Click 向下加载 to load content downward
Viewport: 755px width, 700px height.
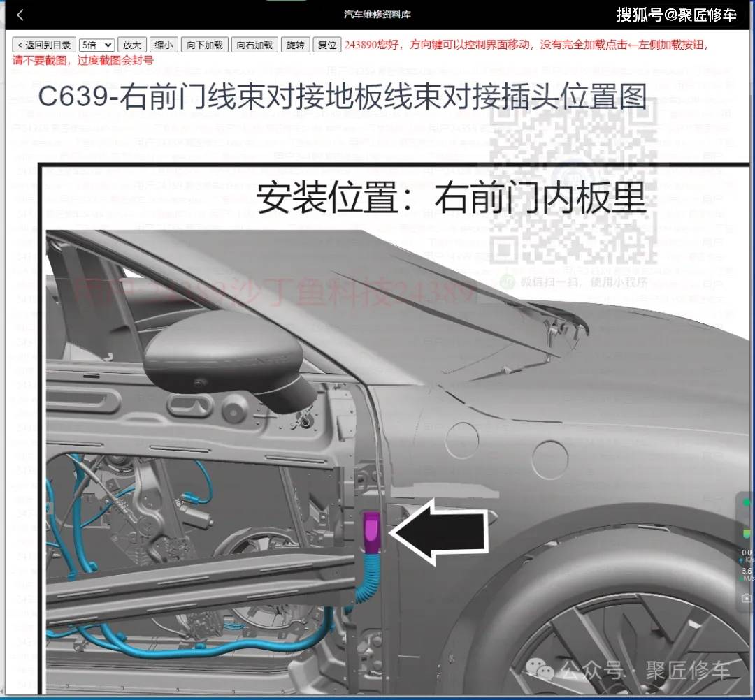click(204, 44)
